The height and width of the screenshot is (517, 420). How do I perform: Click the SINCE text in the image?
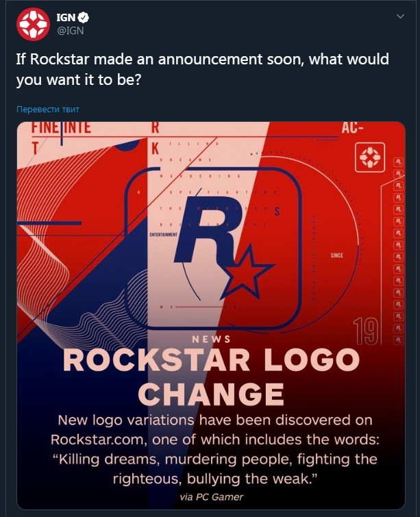(337, 255)
